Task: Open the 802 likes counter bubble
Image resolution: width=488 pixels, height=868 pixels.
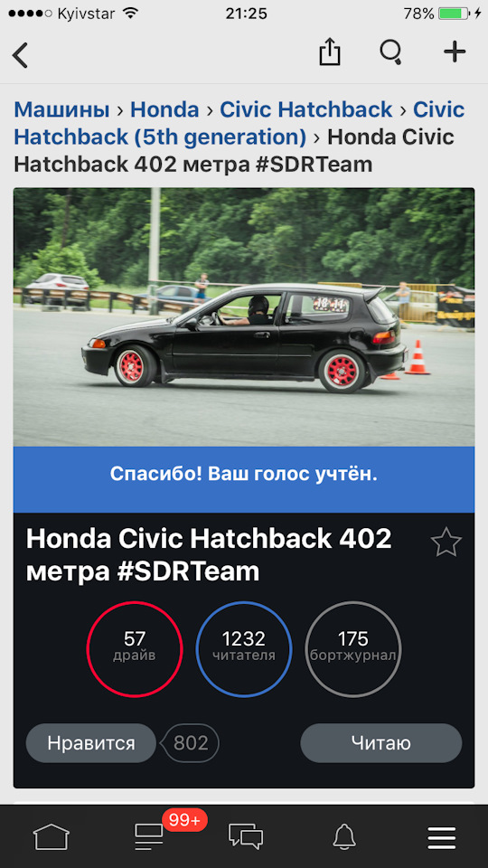Action: coord(191,743)
